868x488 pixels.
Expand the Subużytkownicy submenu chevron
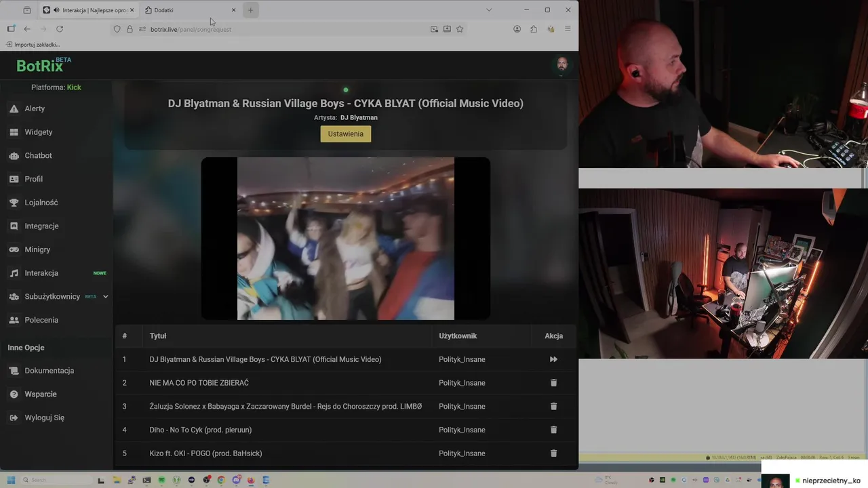(x=105, y=297)
